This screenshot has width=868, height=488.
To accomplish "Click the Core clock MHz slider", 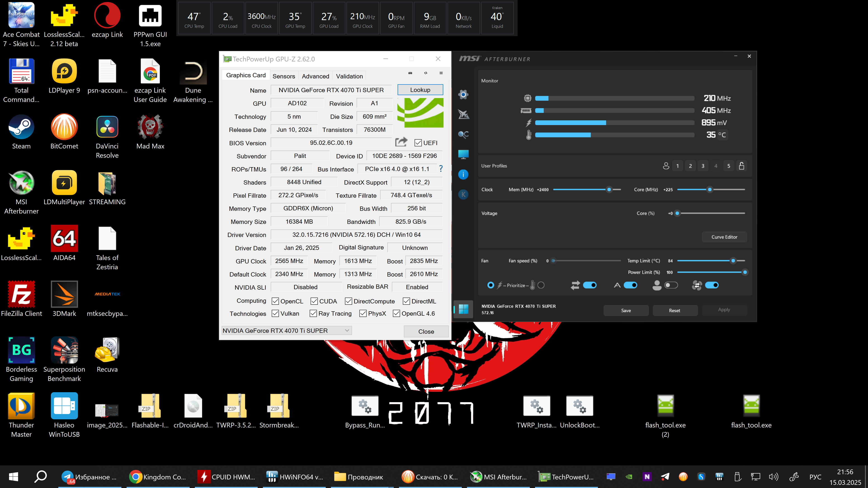I will coord(710,190).
